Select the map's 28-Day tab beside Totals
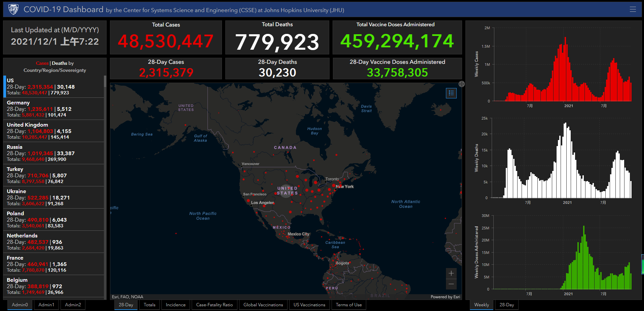 point(126,305)
